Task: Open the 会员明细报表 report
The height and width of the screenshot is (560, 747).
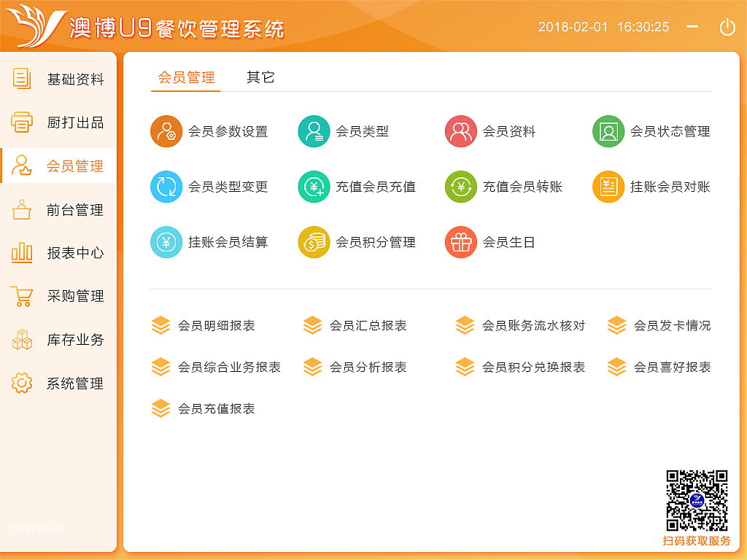Action: pyautogui.click(x=212, y=325)
